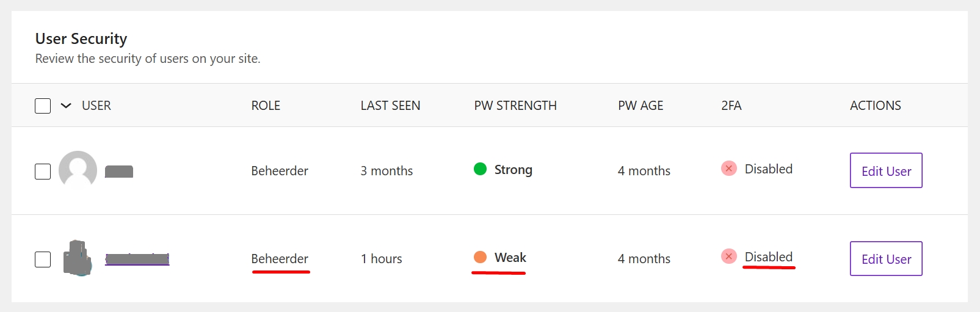Click the ROLE column header

tap(266, 106)
